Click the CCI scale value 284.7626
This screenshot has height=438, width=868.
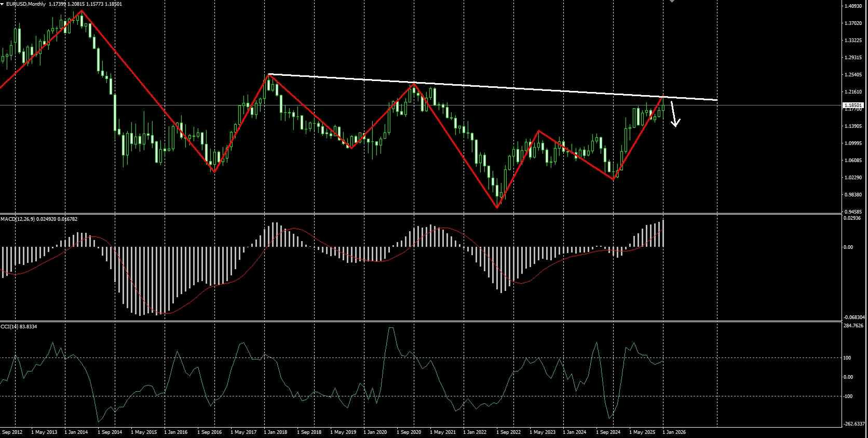(x=854, y=326)
